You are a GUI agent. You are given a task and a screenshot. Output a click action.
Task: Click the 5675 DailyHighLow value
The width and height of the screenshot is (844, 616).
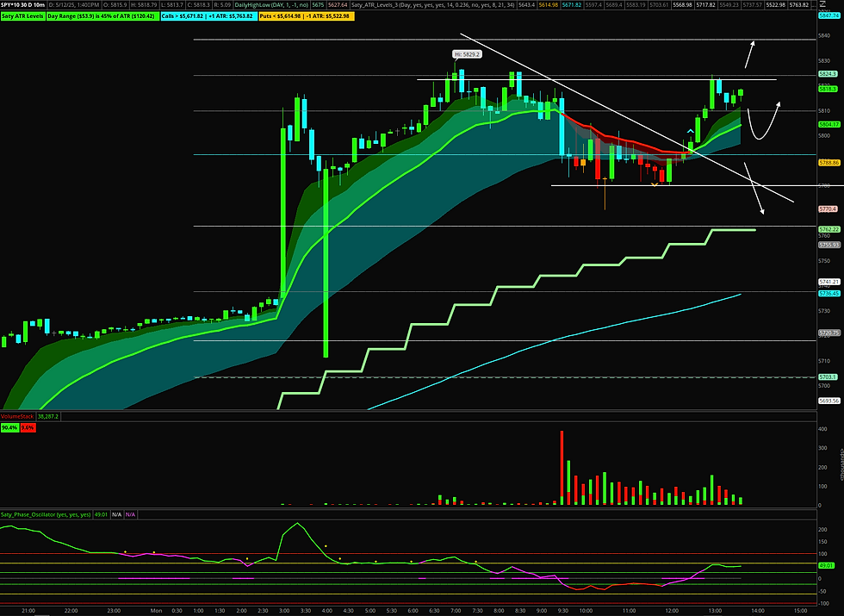(318, 5)
